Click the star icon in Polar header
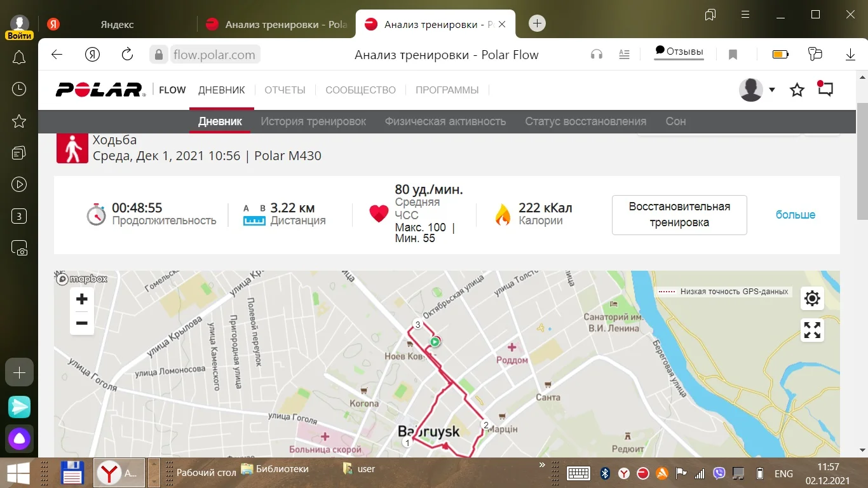The width and height of the screenshot is (868, 488). [797, 90]
